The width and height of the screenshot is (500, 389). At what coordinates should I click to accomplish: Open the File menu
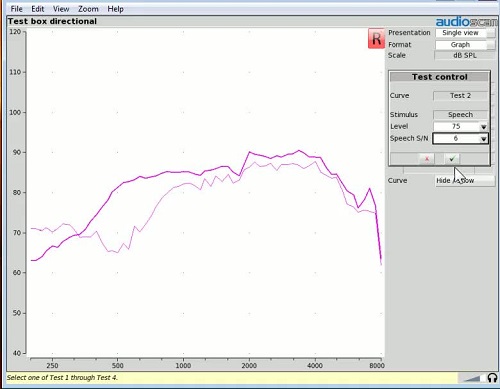[x=16, y=9]
